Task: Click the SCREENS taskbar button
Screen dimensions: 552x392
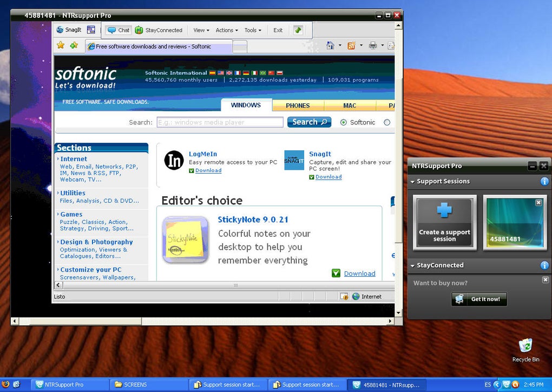Action: [x=149, y=384]
